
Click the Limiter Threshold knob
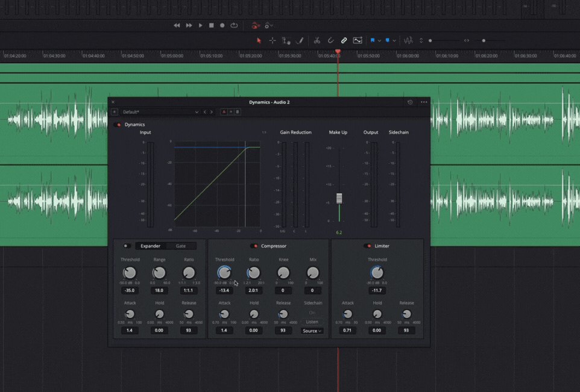click(377, 273)
